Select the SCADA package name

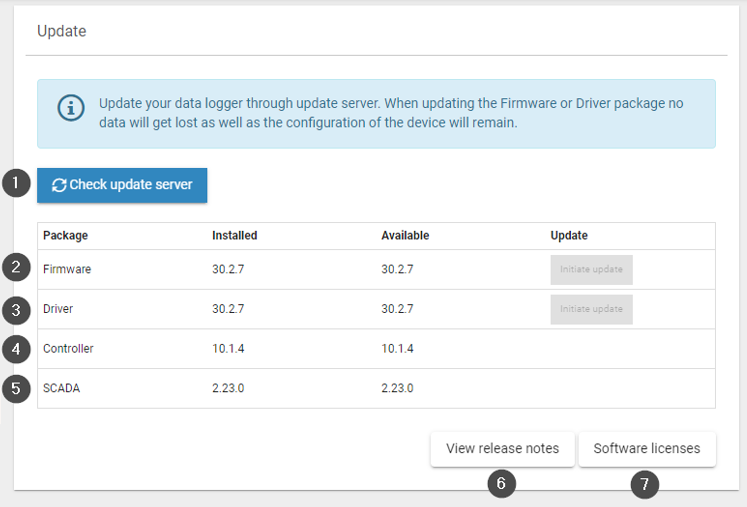click(x=61, y=388)
